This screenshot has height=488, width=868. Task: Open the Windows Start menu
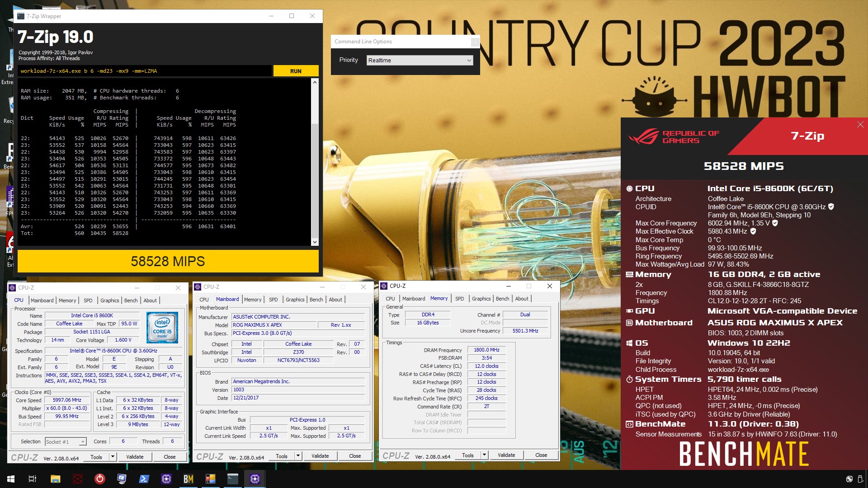(x=11, y=479)
